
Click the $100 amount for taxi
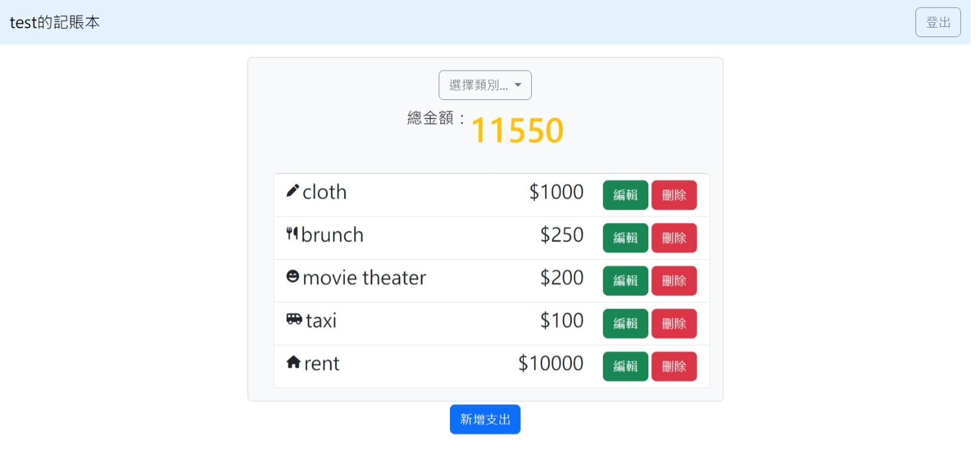[x=562, y=320]
